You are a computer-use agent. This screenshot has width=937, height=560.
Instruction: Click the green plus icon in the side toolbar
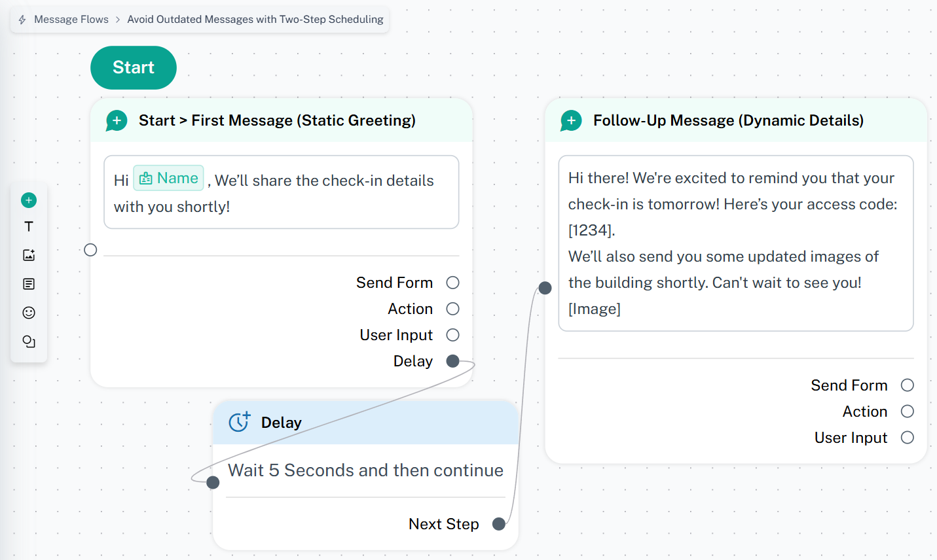(29, 200)
